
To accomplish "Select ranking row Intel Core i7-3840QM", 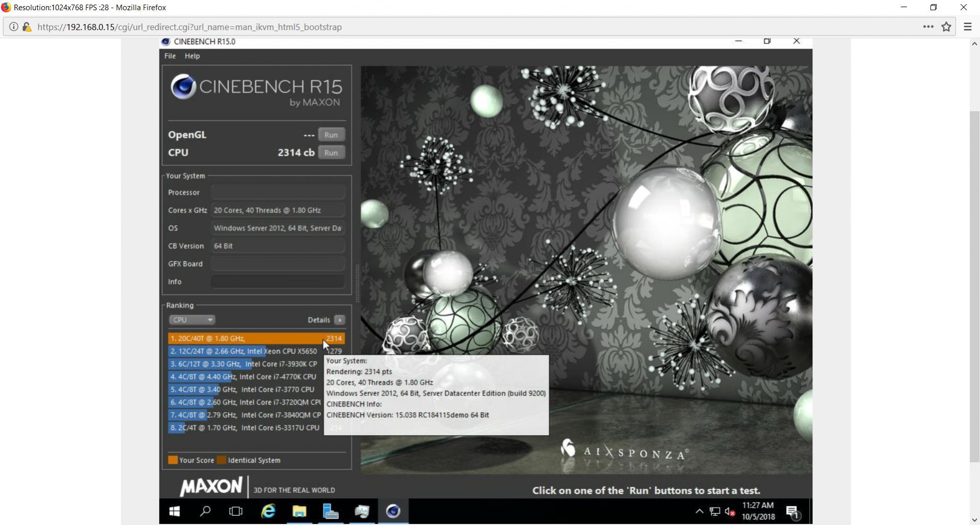I will pyautogui.click(x=245, y=415).
